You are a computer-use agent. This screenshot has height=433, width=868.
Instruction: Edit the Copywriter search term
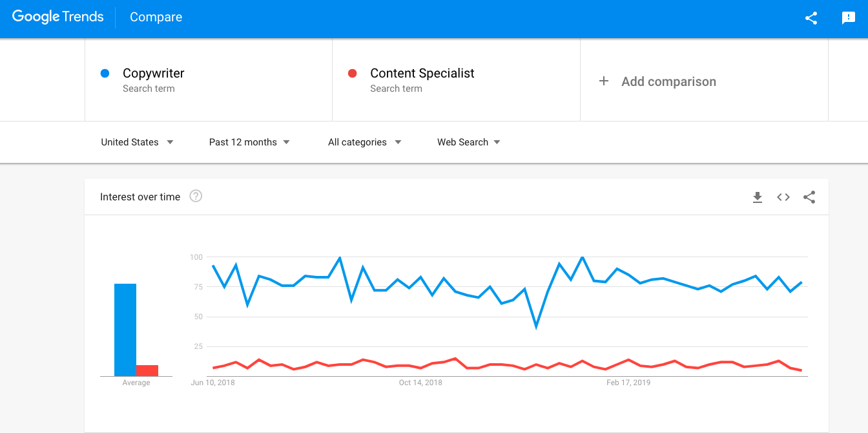point(154,74)
